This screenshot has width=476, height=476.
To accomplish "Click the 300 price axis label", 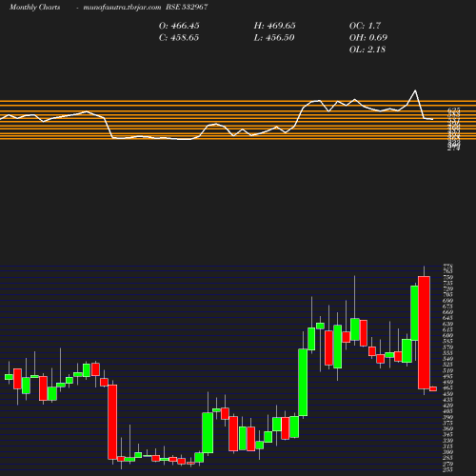I will (x=447, y=452).
